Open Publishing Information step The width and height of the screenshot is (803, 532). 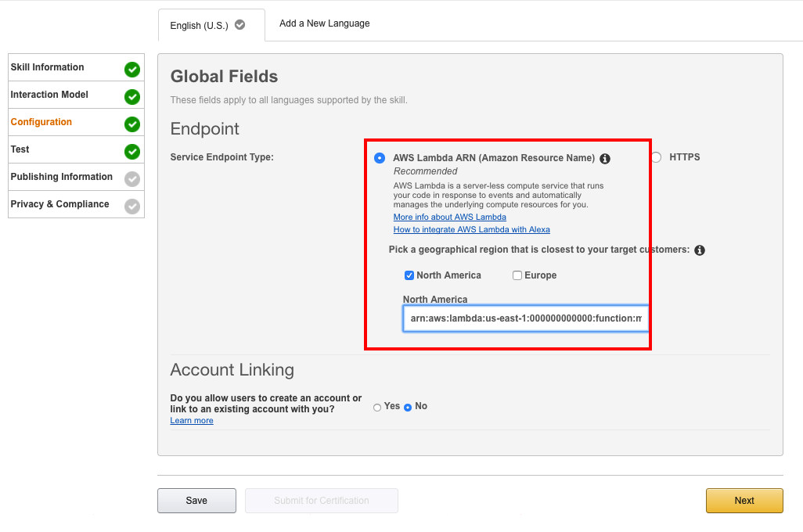76,177
